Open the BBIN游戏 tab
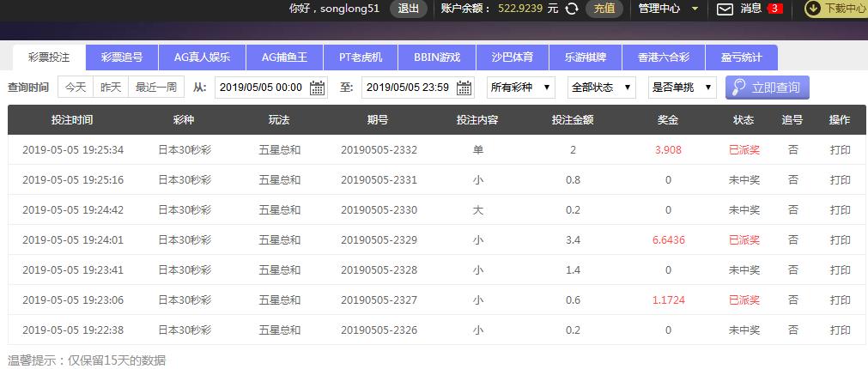 437,57
